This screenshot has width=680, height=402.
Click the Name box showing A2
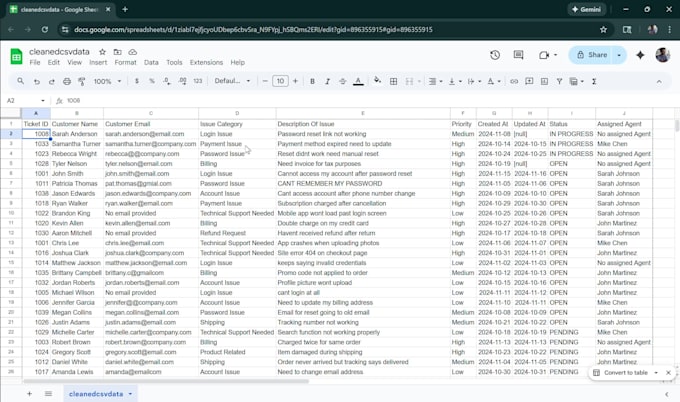point(25,101)
